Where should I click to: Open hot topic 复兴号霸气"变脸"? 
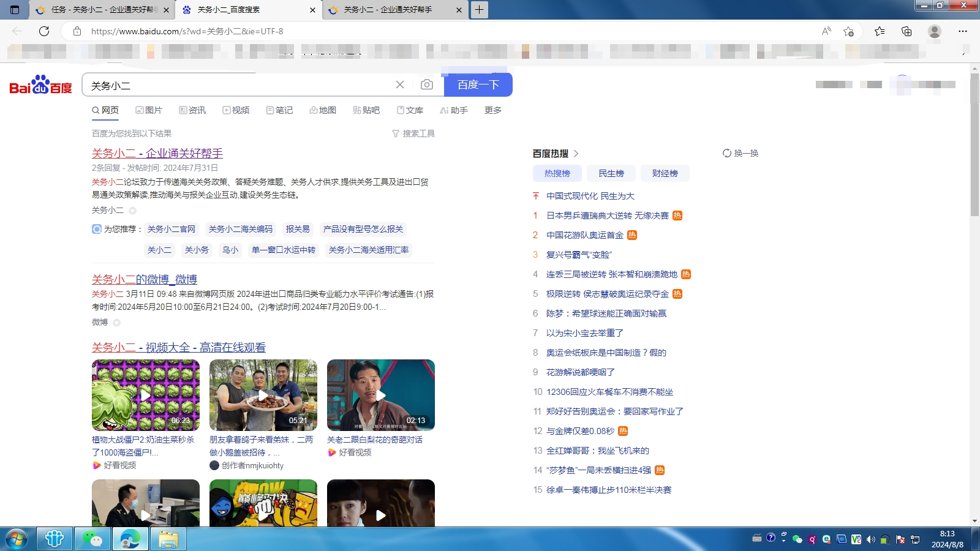coord(579,255)
